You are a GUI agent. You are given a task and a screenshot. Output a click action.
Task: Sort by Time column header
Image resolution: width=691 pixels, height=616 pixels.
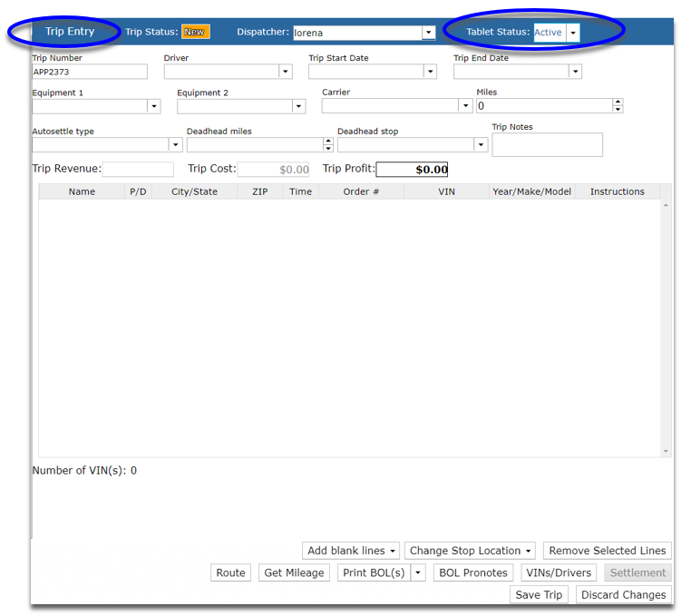[x=300, y=191]
